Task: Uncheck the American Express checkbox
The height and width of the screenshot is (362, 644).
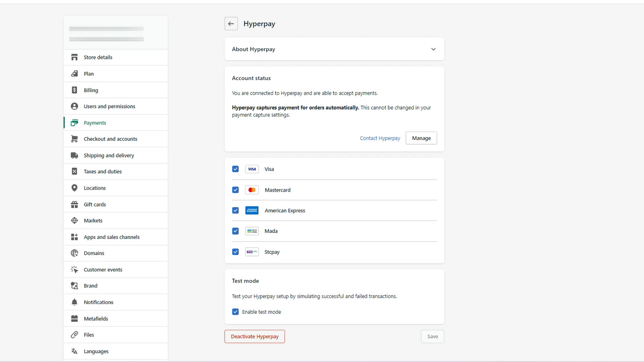Action: [x=235, y=211]
